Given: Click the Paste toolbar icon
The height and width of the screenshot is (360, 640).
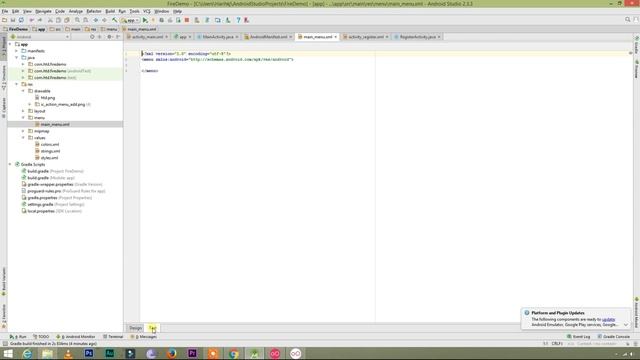Looking at the screenshot, I should (67, 20).
